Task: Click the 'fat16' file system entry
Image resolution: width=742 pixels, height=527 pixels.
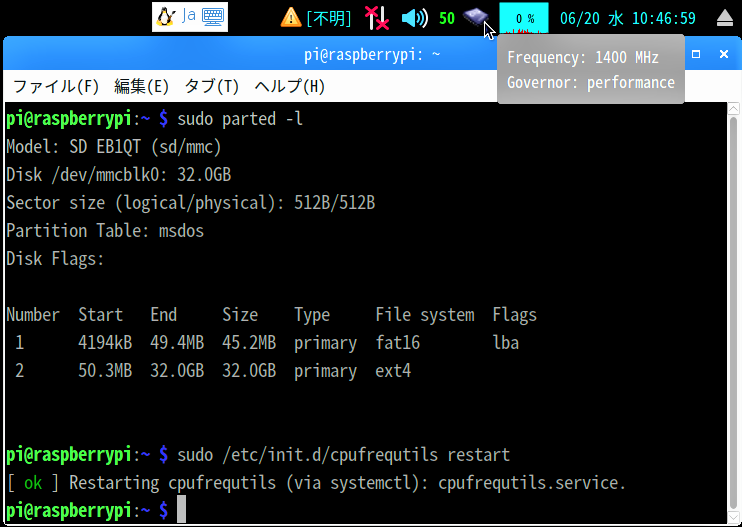Action: [398, 343]
